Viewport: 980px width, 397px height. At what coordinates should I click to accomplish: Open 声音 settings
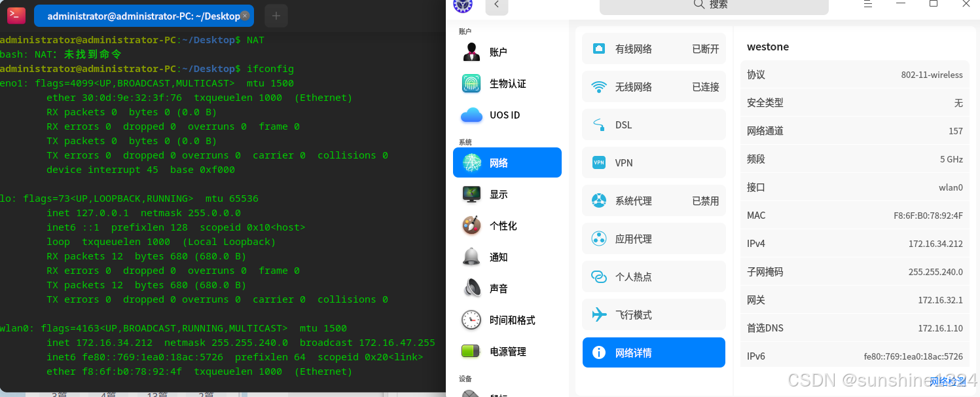[x=507, y=288]
